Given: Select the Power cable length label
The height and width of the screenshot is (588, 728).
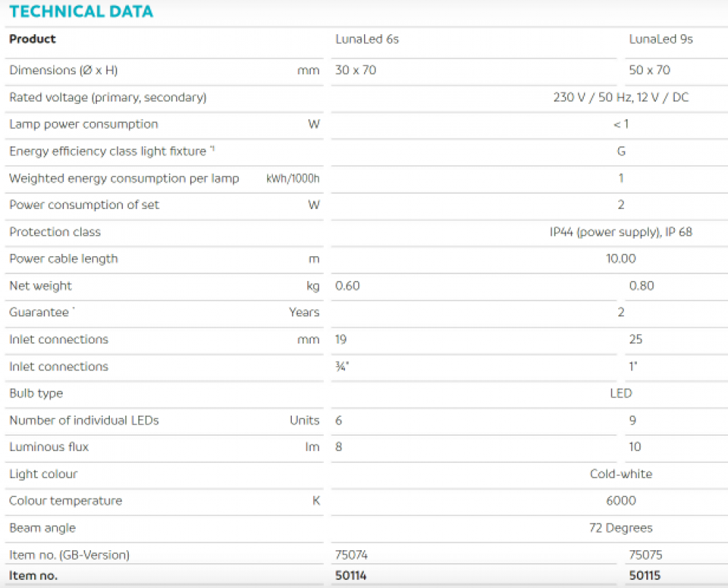Looking at the screenshot, I should (x=63, y=259).
